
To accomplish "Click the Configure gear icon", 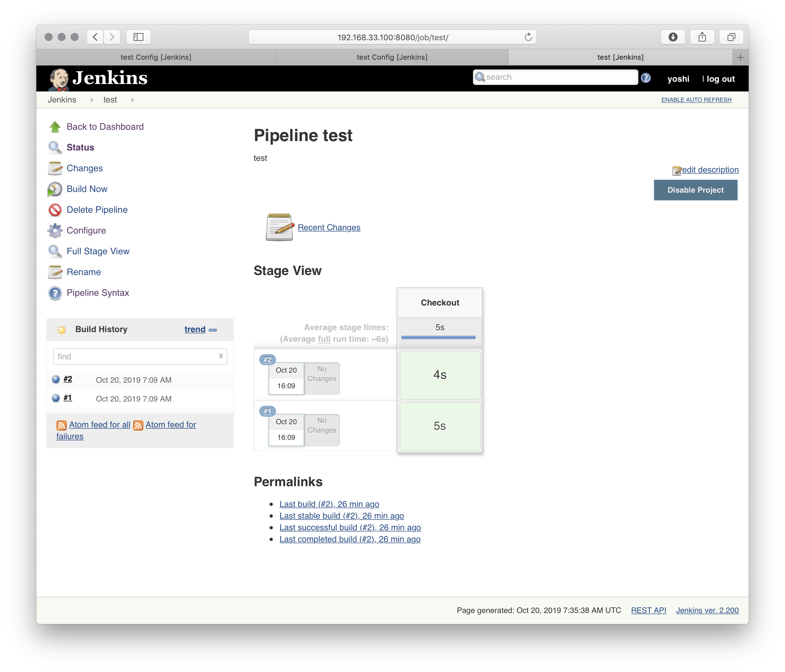I will (55, 231).
